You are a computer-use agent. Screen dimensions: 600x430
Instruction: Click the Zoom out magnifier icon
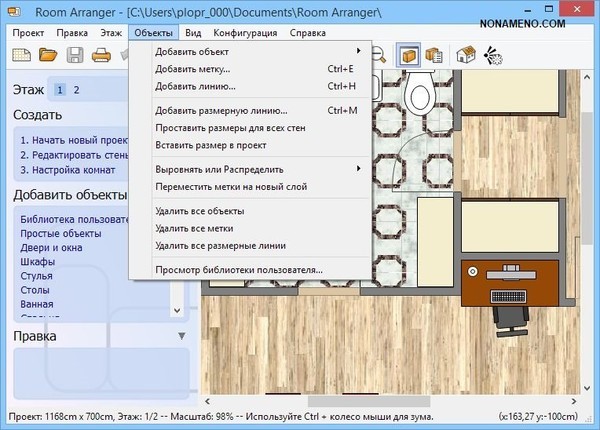point(380,56)
